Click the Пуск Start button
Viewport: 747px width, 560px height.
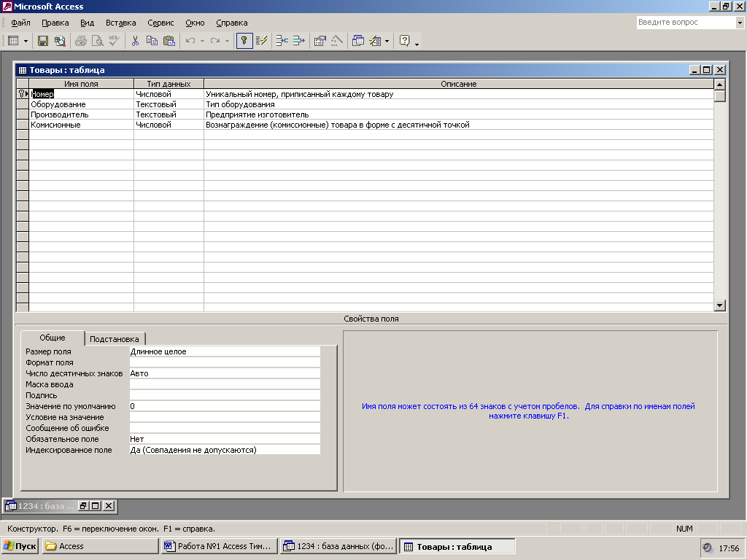(20, 546)
